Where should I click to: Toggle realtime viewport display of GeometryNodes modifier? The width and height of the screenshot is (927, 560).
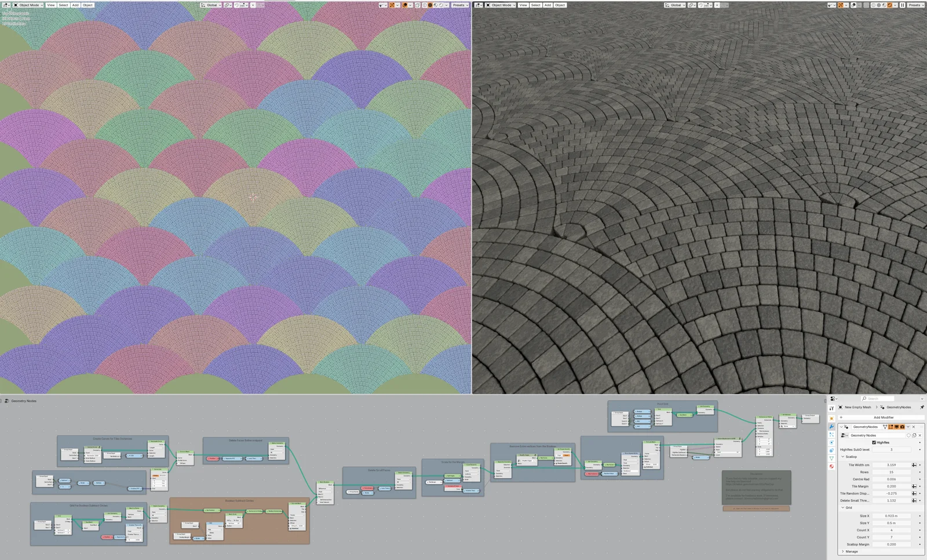pyautogui.click(x=897, y=427)
